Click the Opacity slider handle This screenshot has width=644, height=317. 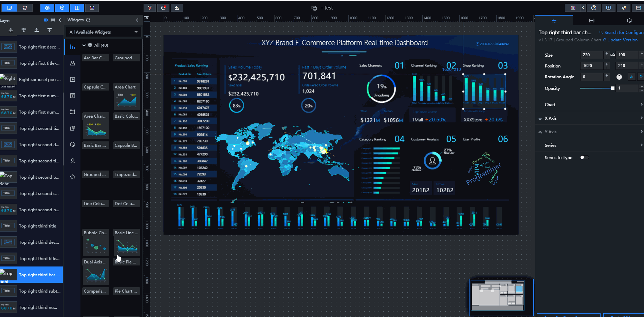612,88
